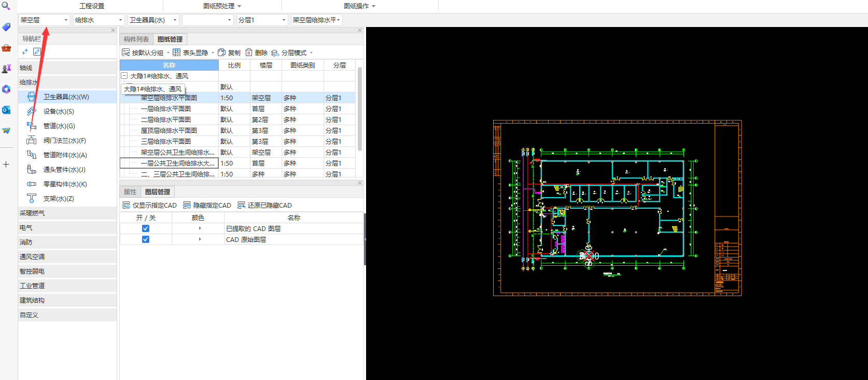Screen dimensions: 868x380
Task: Click the CAD floor plan drawing
Action: 617,208
